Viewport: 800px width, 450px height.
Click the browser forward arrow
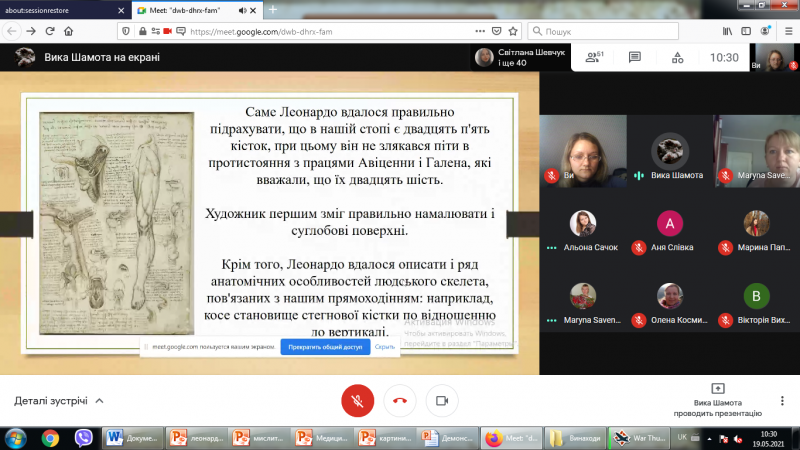coord(31,31)
